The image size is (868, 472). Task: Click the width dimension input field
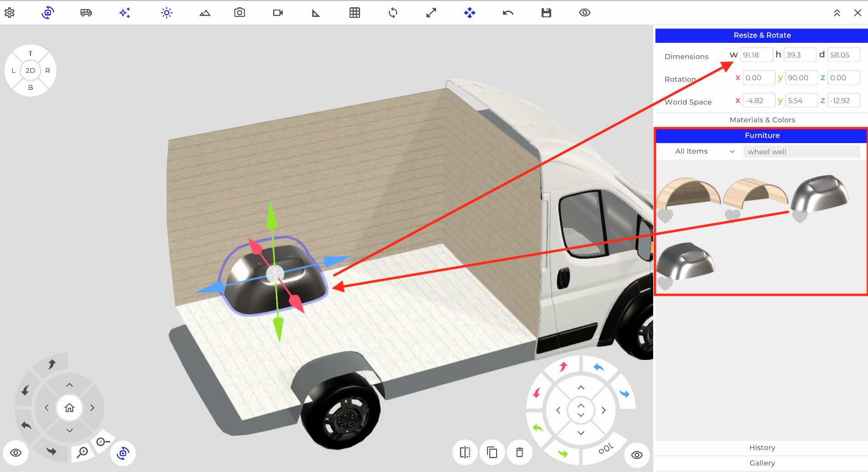click(756, 55)
